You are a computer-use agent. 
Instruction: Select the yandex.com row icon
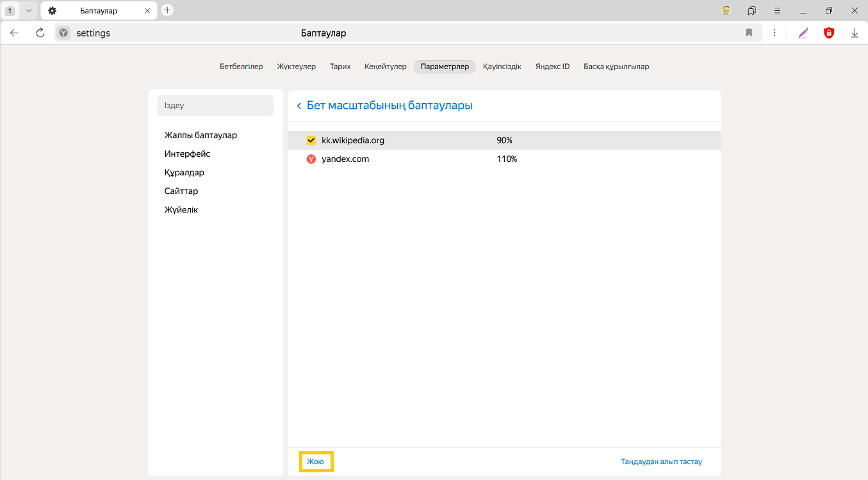coord(311,159)
